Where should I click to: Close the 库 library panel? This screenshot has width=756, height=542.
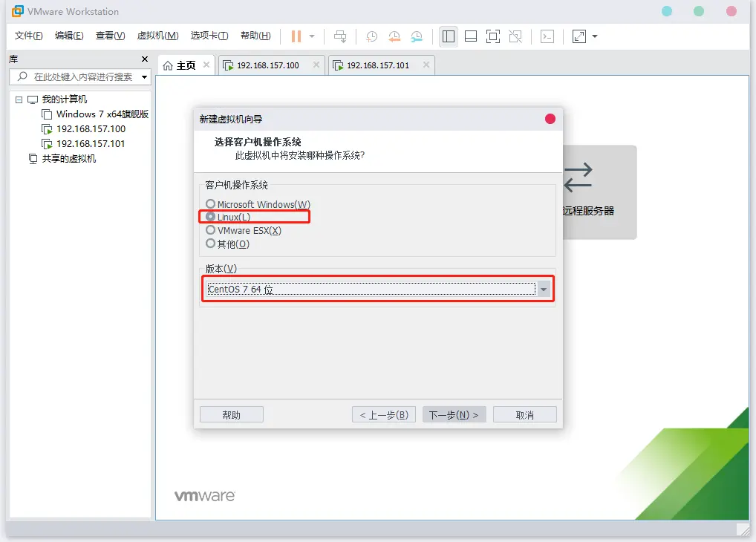145,59
